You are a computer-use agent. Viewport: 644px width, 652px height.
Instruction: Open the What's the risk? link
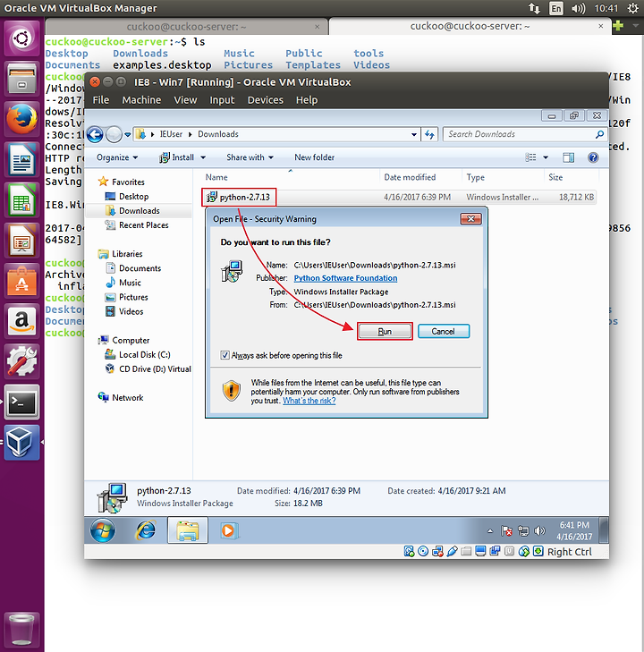(309, 401)
